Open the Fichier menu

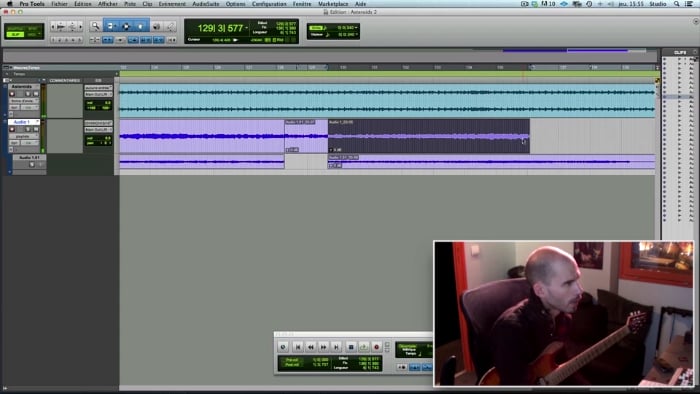pyautogui.click(x=59, y=4)
